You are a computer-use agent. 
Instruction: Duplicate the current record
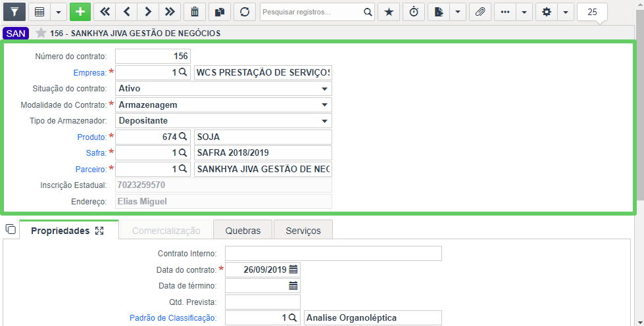pyautogui.click(x=220, y=12)
